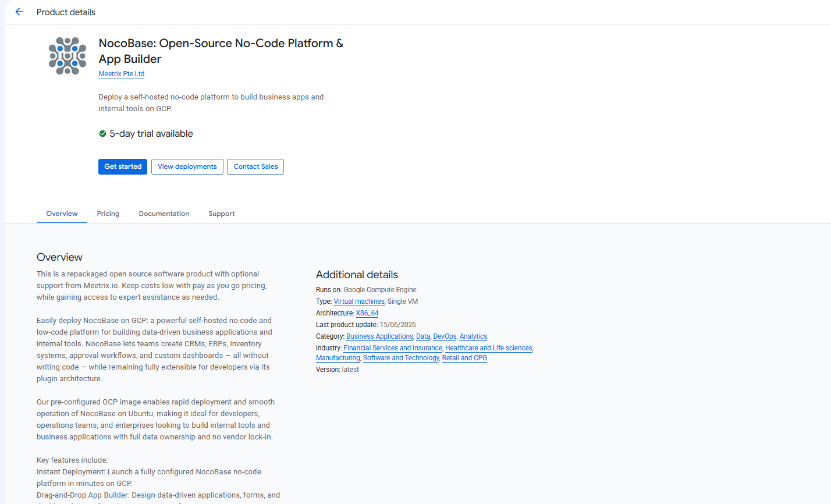Viewport: 831px width, 504px height.
Task: Click the Additional details heading
Action: (x=357, y=275)
